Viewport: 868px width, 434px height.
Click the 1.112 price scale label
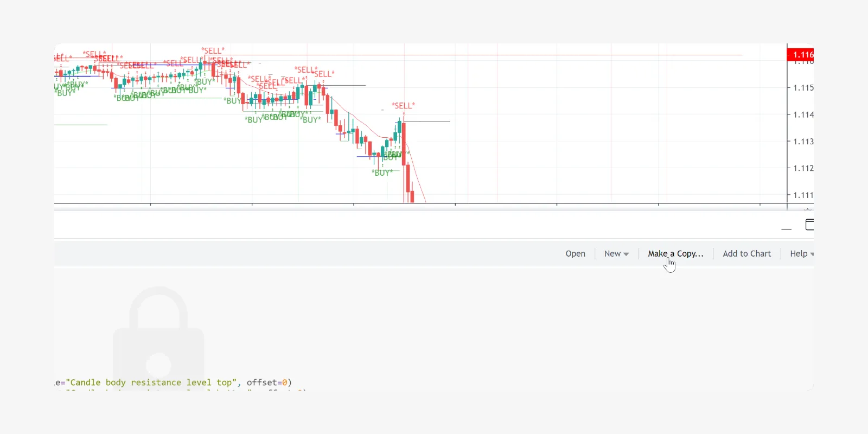(x=803, y=168)
